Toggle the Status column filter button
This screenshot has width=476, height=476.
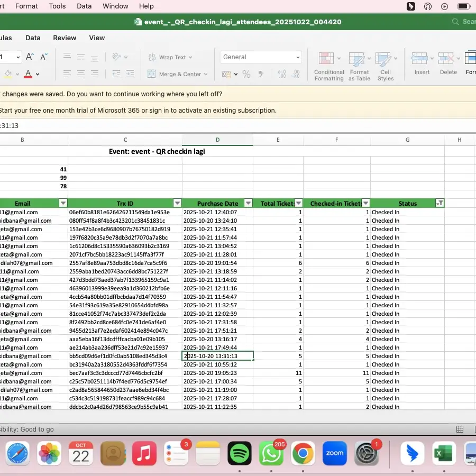pos(440,203)
